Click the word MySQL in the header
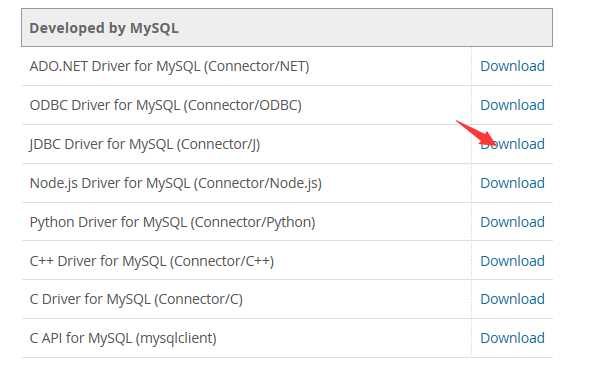Image resolution: width=590 pixels, height=388 pixels. point(154,28)
